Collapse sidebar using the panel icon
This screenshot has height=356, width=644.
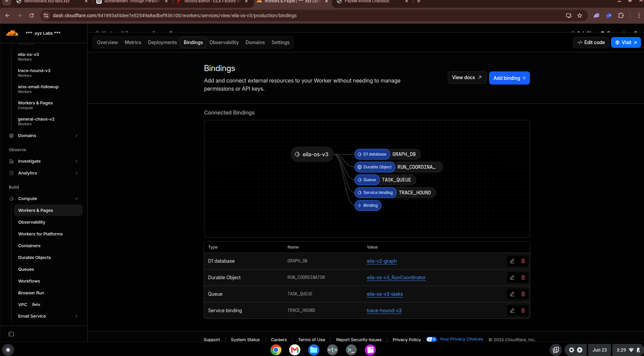pos(11,334)
